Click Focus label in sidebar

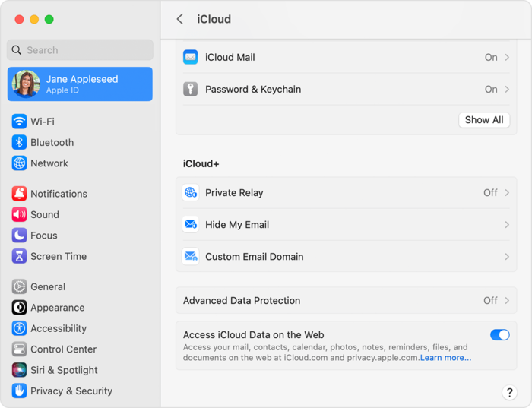44,236
